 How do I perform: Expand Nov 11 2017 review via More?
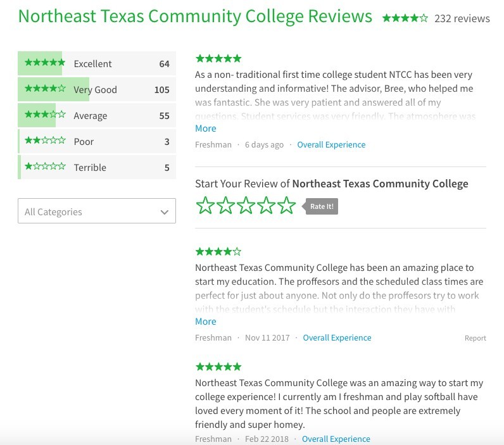tap(206, 322)
